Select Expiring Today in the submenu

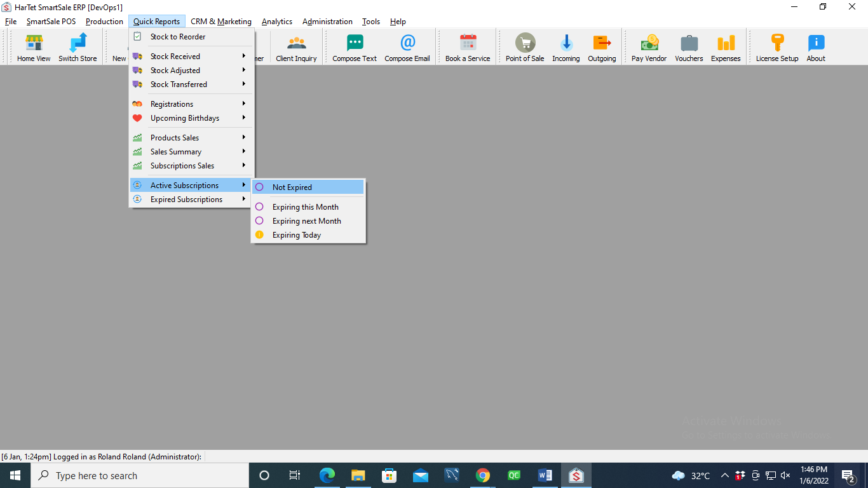[297, 235]
